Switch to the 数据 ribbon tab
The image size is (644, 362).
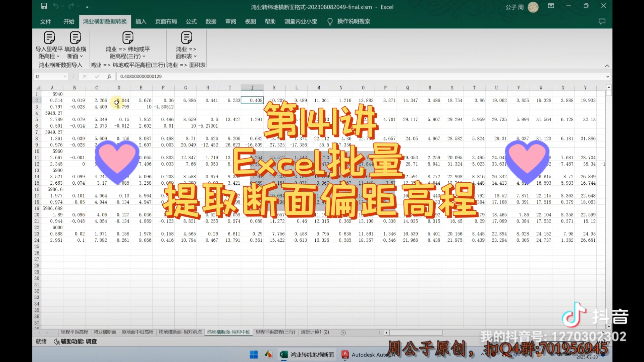211,21
